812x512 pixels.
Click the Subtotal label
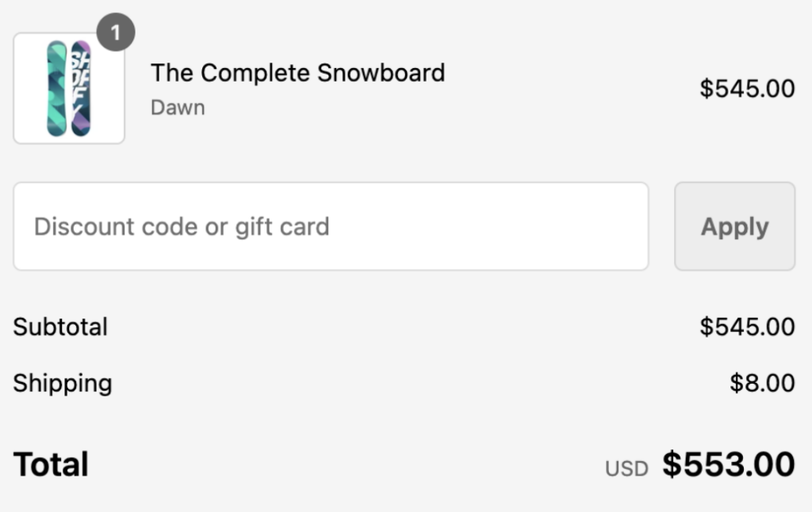[x=60, y=327]
